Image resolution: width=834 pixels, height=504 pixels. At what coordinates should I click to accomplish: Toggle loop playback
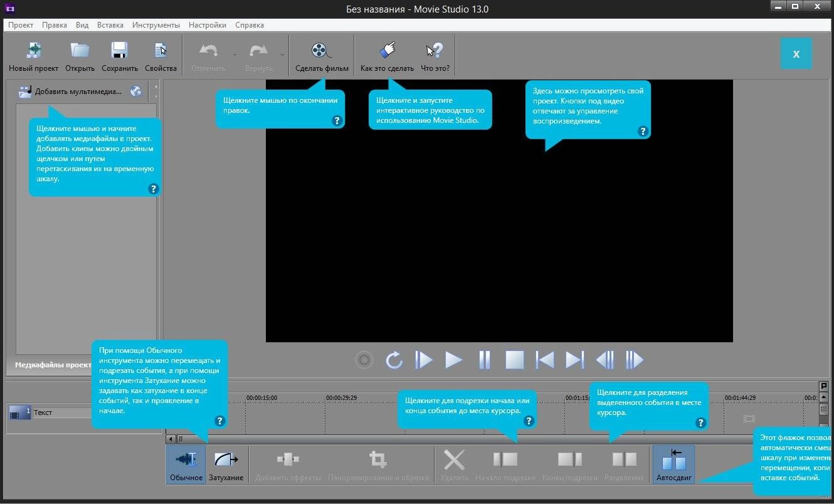click(394, 360)
